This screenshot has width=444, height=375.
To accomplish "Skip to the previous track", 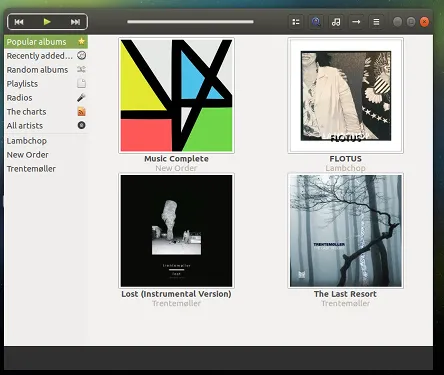I will coord(19,22).
